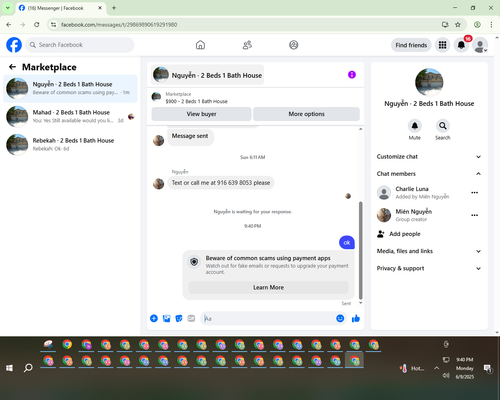Screen dimensions: 500x400
Task: Open the GIF picker icon
Action: coord(191,318)
